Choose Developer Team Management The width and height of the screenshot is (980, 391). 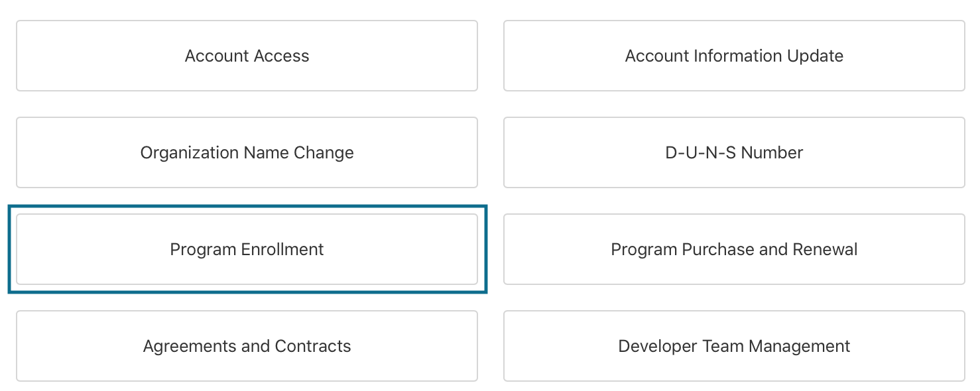[x=734, y=346]
